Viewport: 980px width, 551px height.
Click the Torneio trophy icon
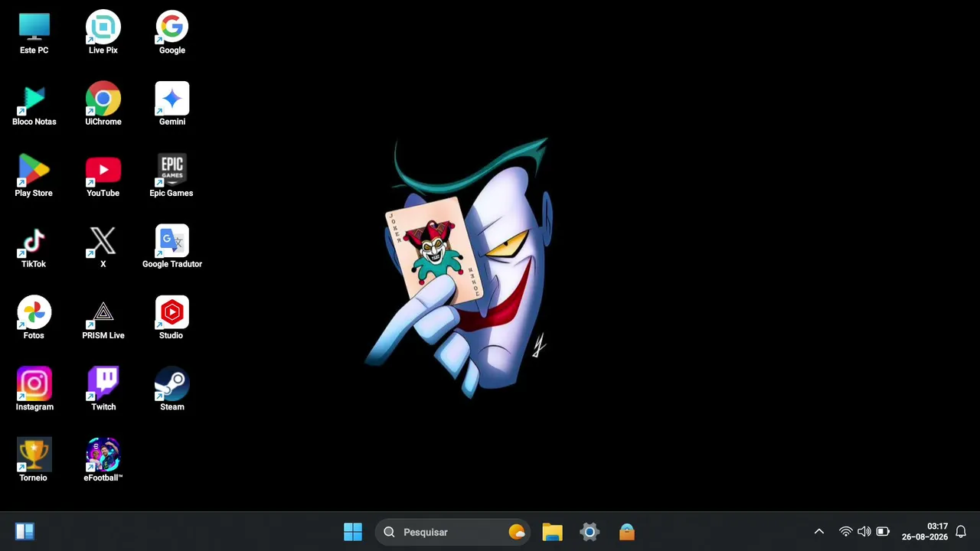tap(34, 461)
